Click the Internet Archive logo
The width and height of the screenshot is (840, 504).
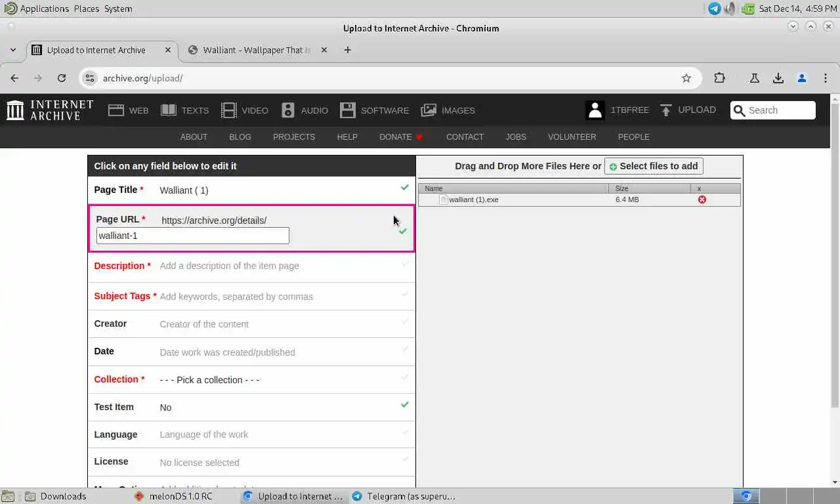50,110
